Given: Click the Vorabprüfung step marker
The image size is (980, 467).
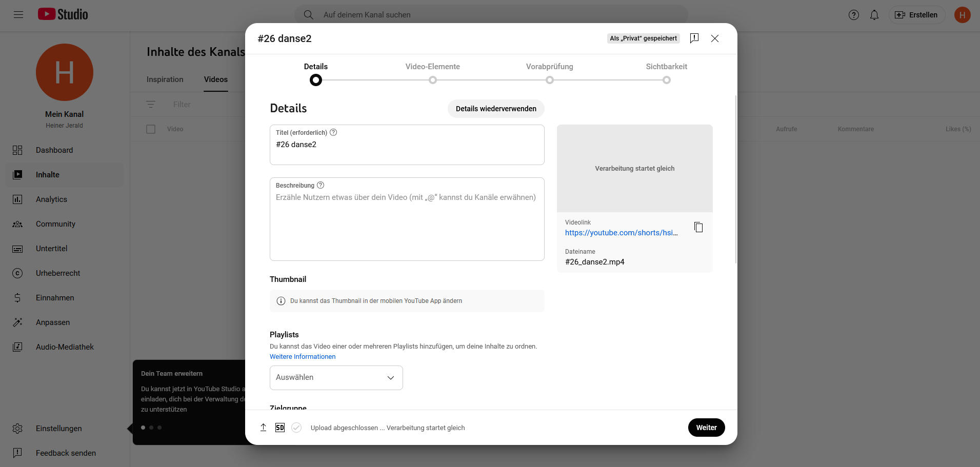Looking at the screenshot, I should pos(549,80).
